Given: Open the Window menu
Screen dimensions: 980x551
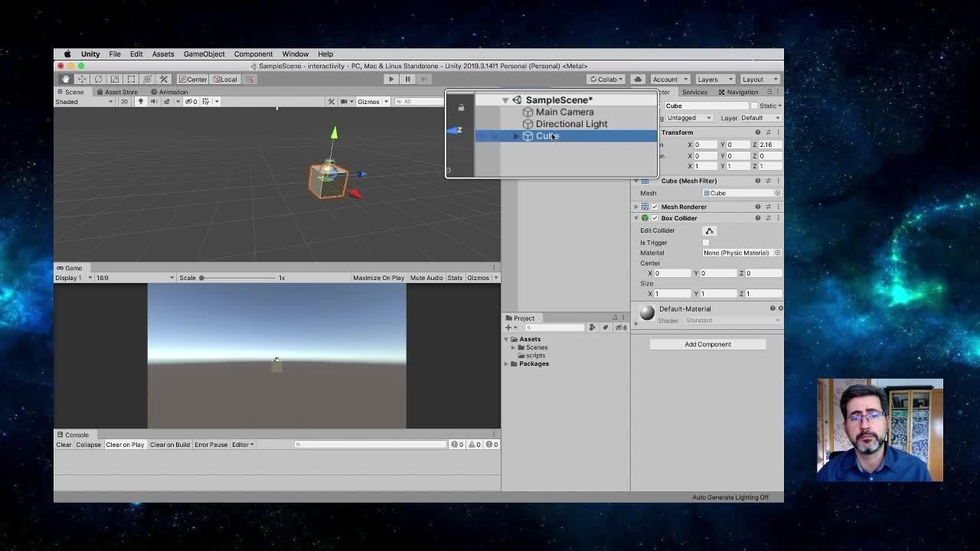Looking at the screenshot, I should [x=295, y=54].
